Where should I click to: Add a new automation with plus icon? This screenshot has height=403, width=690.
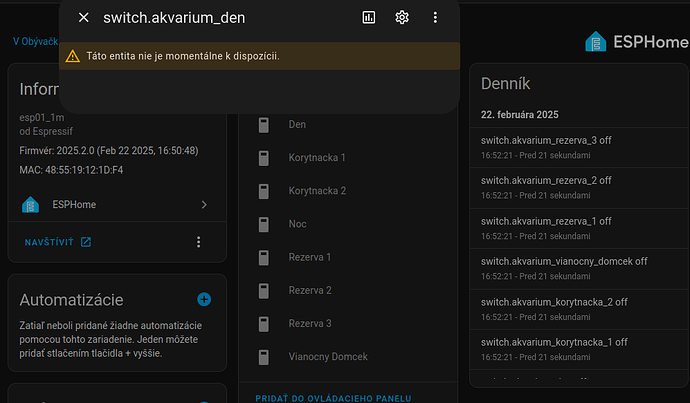click(x=204, y=299)
